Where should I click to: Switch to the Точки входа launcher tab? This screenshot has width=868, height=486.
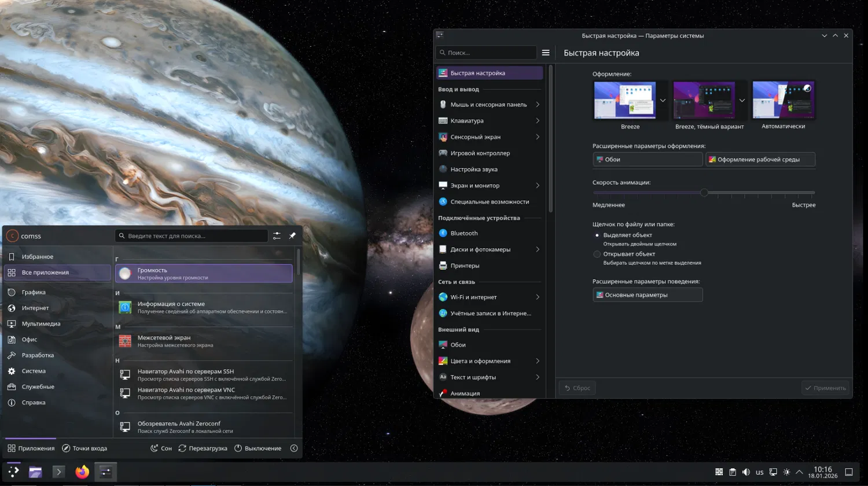point(84,448)
